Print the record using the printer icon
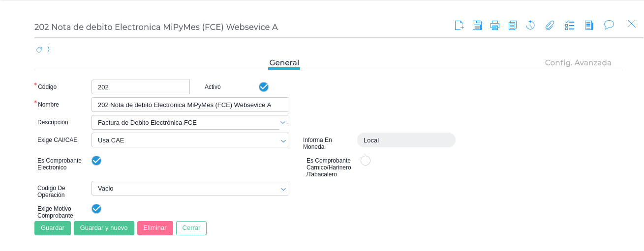644x251 pixels. (x=495, y=25)
